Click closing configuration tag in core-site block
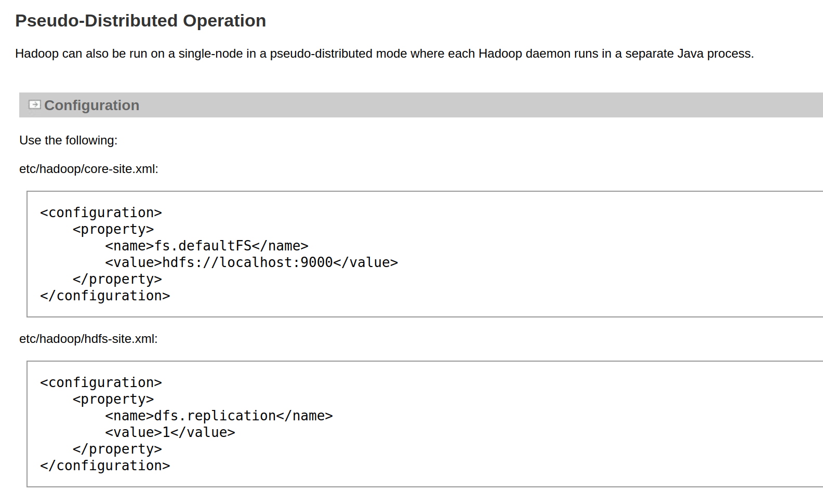 (105, 296)
